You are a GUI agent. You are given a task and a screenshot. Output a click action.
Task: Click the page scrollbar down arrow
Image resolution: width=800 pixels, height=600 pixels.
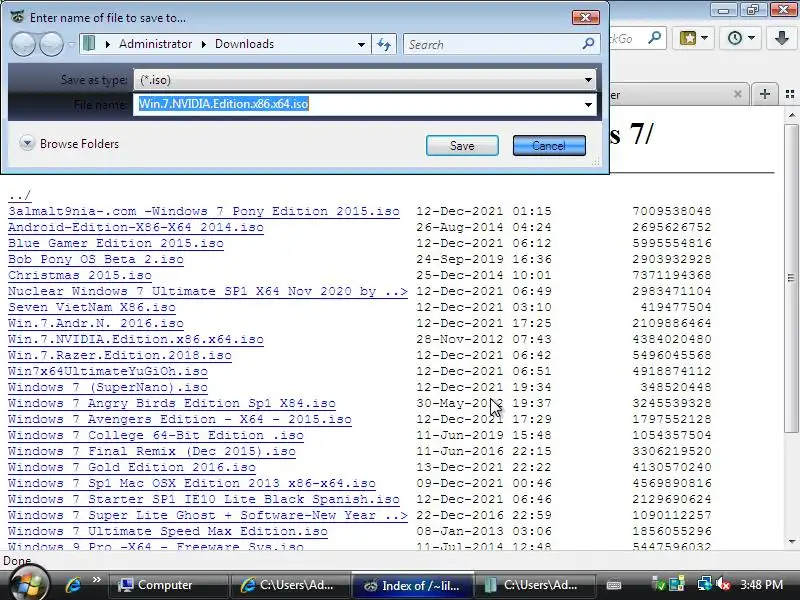[x=791, y=542]
